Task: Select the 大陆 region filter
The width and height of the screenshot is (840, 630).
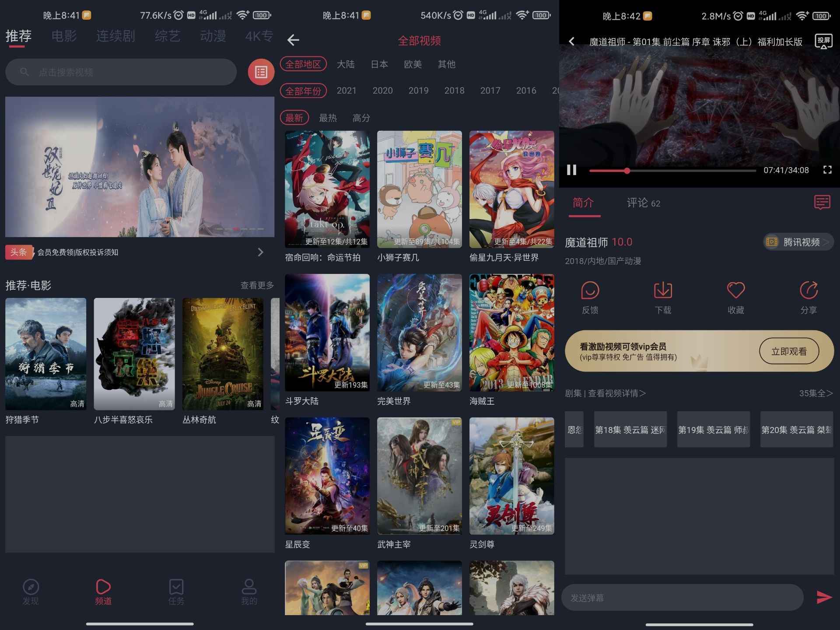Action: [346, 64]
